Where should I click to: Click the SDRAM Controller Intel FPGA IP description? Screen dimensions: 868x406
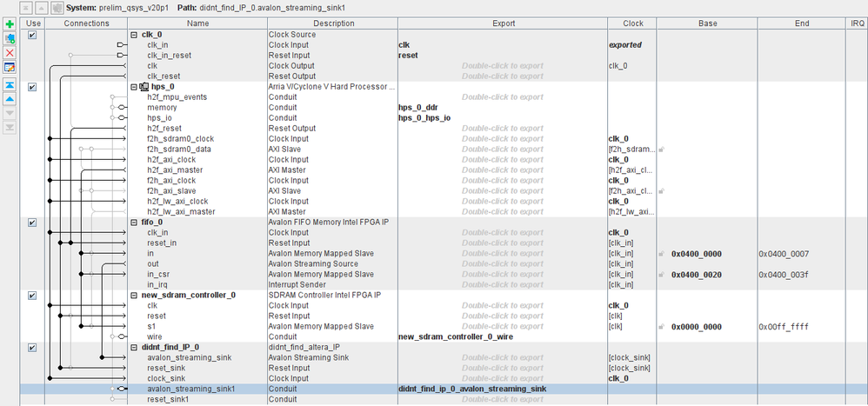pyautogui.click(x=324, y=296)
